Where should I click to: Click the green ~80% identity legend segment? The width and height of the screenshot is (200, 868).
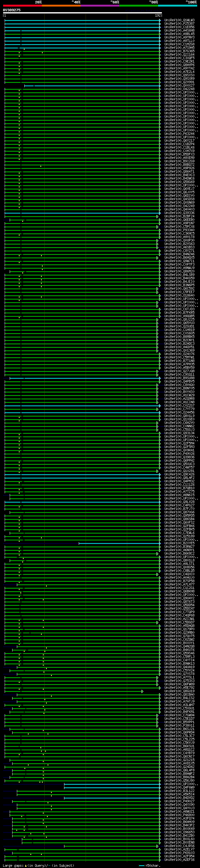click(x=139, y=6)
